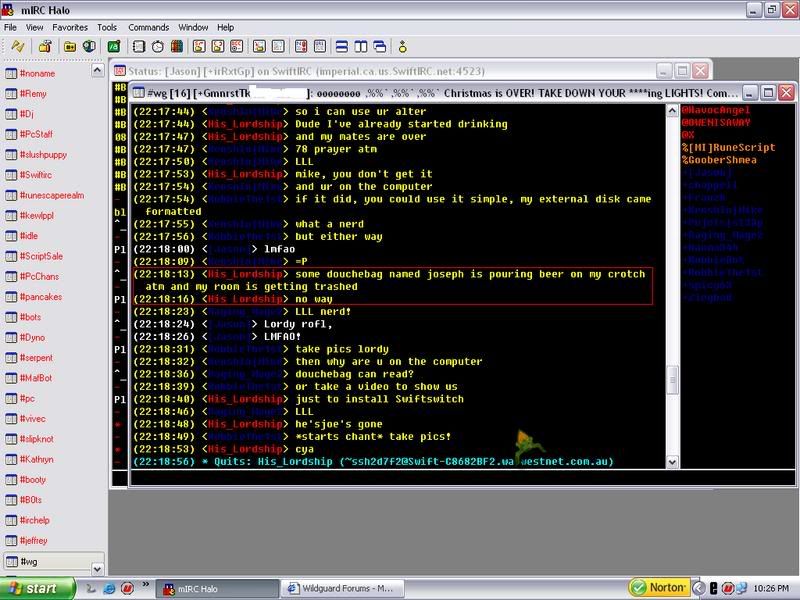The width and height of the screenshot is (800, 600).
Task: Click the Connect lightning bolt toolbar icon
Action: (18, 46)
